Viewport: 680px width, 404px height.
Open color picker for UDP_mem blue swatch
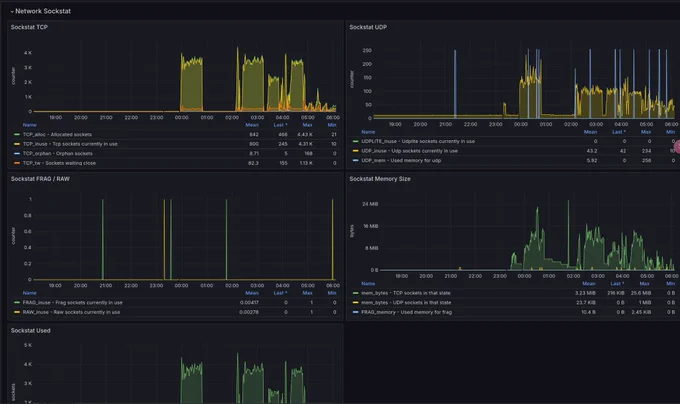356,160
